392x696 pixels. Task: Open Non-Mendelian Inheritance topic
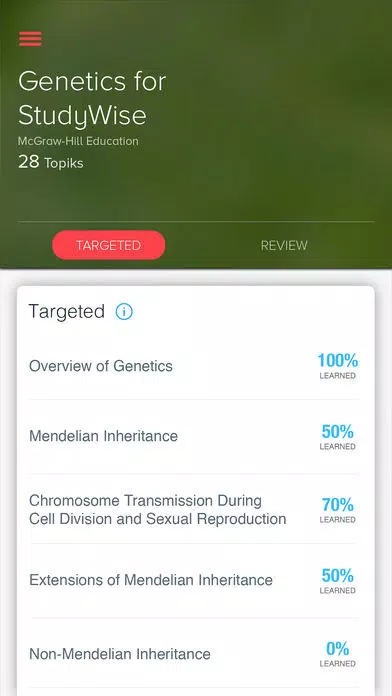click(194, 654)
